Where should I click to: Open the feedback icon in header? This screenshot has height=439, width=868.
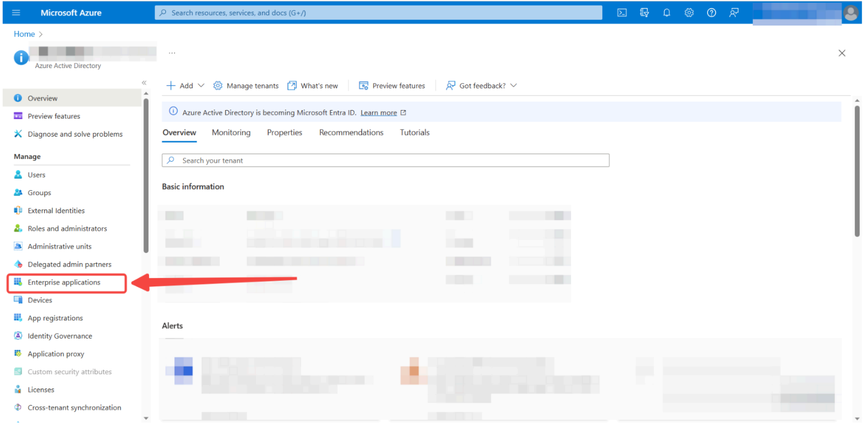tap(734, 12)
